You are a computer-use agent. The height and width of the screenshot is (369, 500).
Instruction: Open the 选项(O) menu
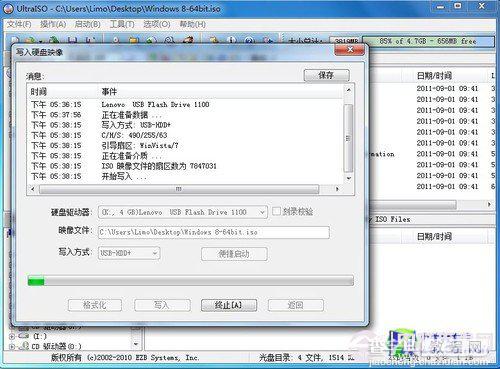tap(157, 24)
